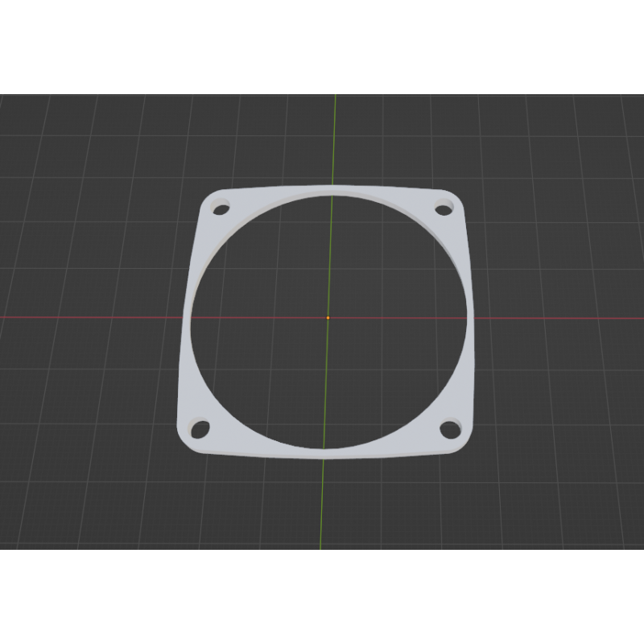Click the green Y axis below the frame

click(x=322, y=507)
